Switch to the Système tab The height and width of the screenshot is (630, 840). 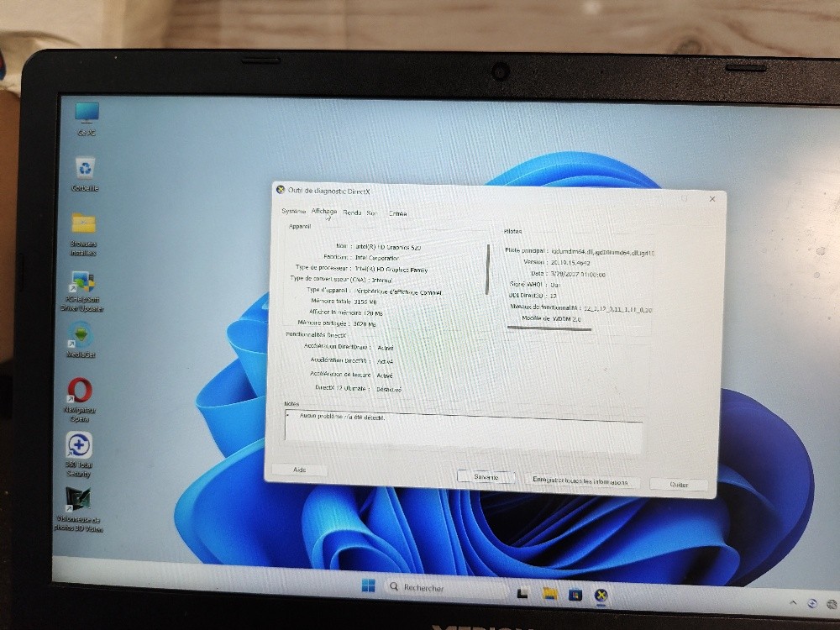coord(293,211)
